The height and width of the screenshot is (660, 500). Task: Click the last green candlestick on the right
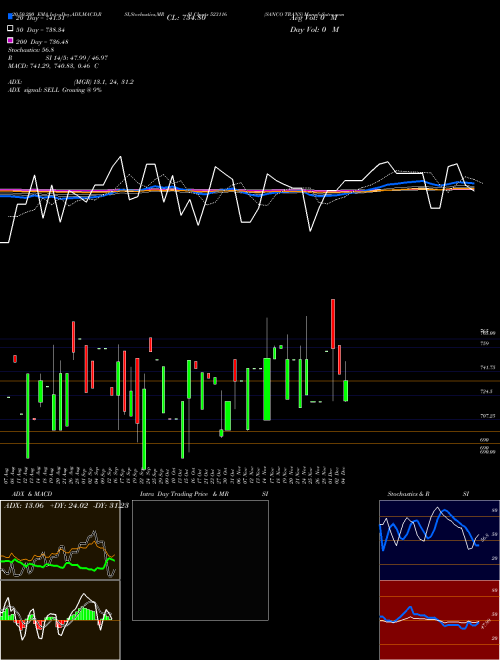[346, 391]
